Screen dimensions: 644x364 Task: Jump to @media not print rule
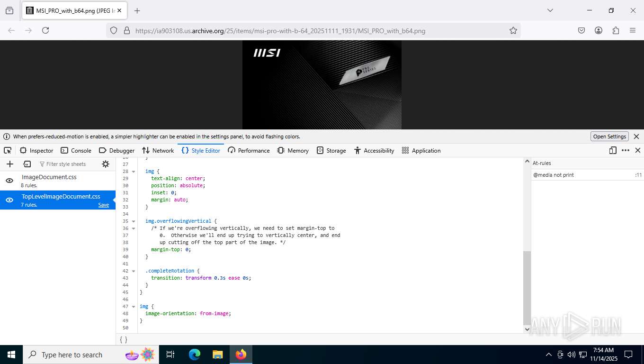click(x=587, y=175)
